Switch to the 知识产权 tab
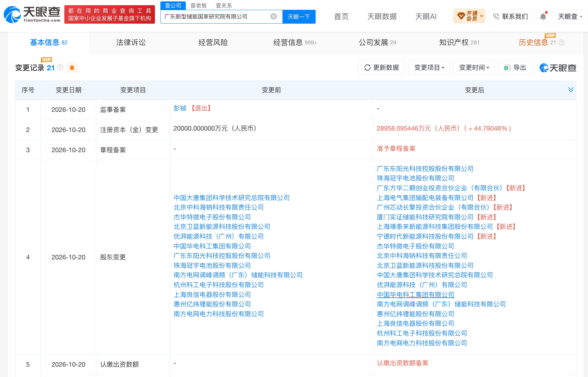The height and width of the screenshot is (377, 588). pos(459,43)
